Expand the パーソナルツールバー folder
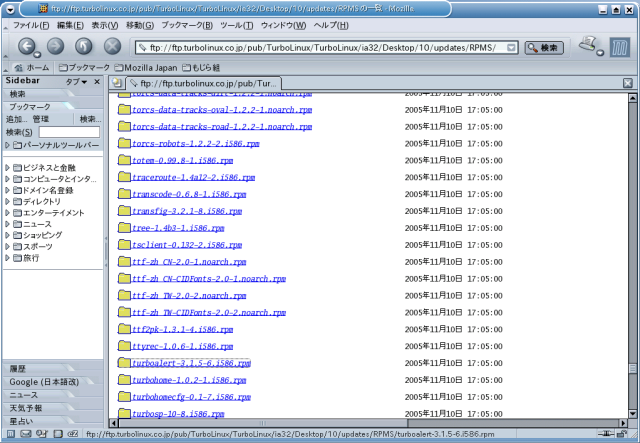Screen dimensions: 640x443 [x=7, y=145]
